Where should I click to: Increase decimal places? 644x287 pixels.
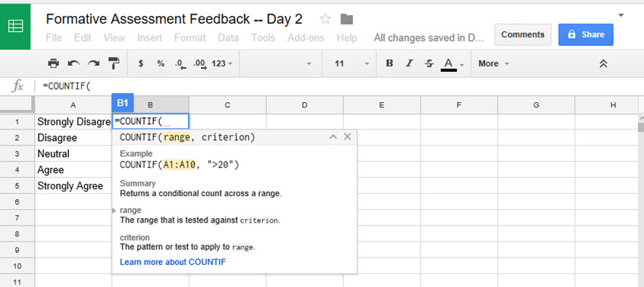tap(200, 64)
